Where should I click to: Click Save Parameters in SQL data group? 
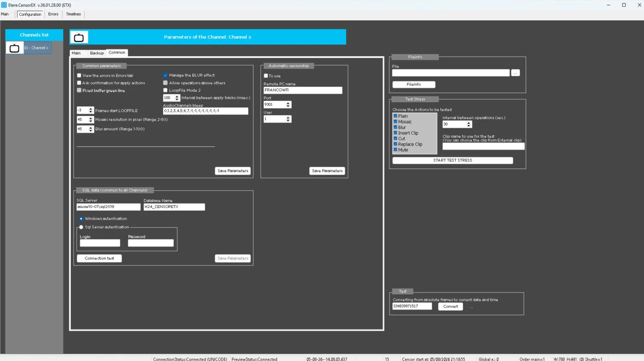coord(233,259)
